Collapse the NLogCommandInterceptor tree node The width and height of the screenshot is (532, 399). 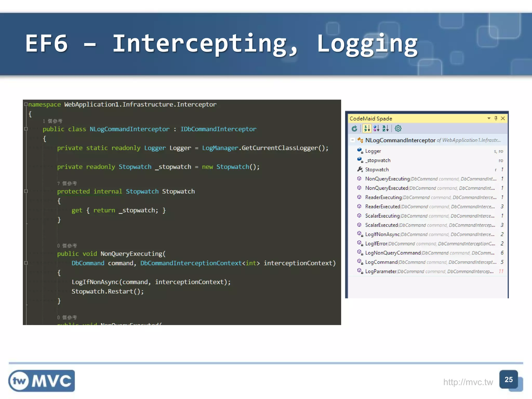point(353,140)
